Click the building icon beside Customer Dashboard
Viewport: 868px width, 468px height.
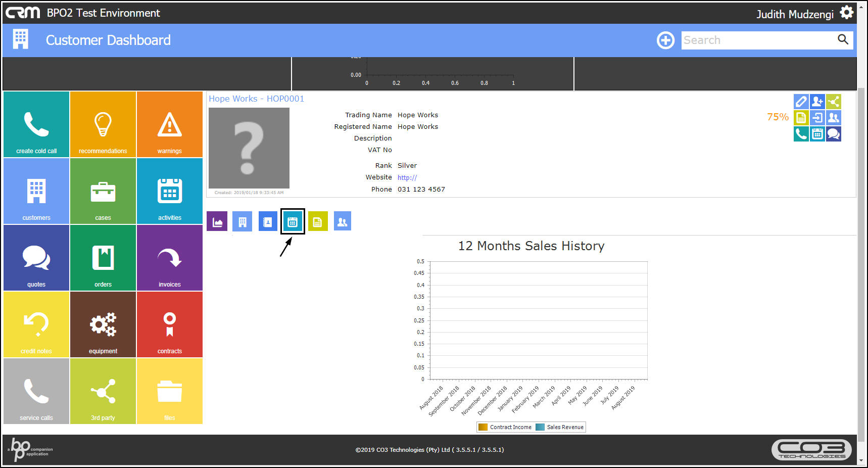pyautogui.click(x=21, y=39)
